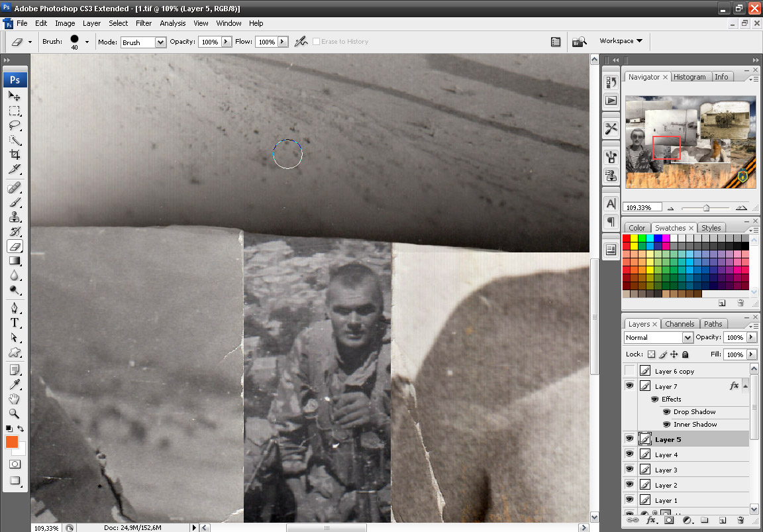Select the Crop tool
763x532 pixels.
[x=15, y=155]
